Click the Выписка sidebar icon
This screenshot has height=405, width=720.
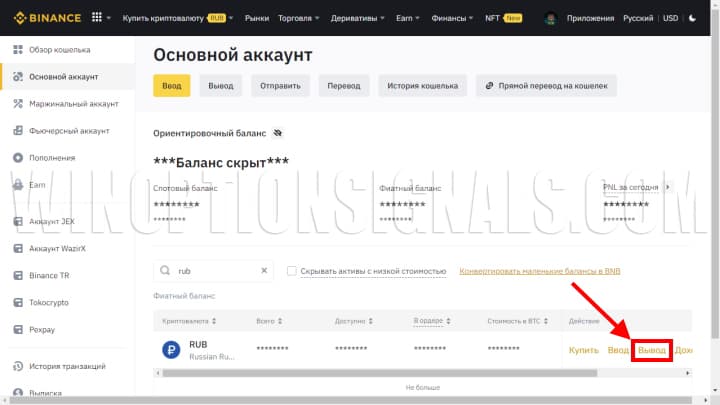point(18,393)
